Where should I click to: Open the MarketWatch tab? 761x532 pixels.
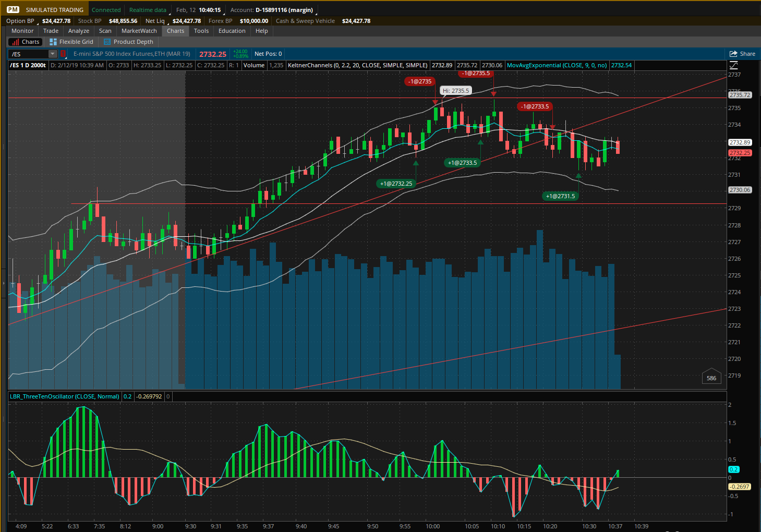pos(139,31)
